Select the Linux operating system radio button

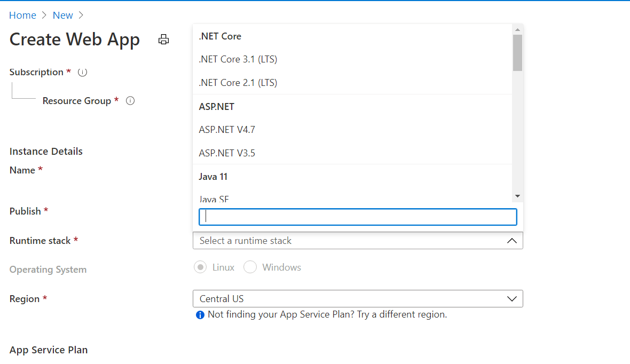pyautogui.click(x=200, y=267)
